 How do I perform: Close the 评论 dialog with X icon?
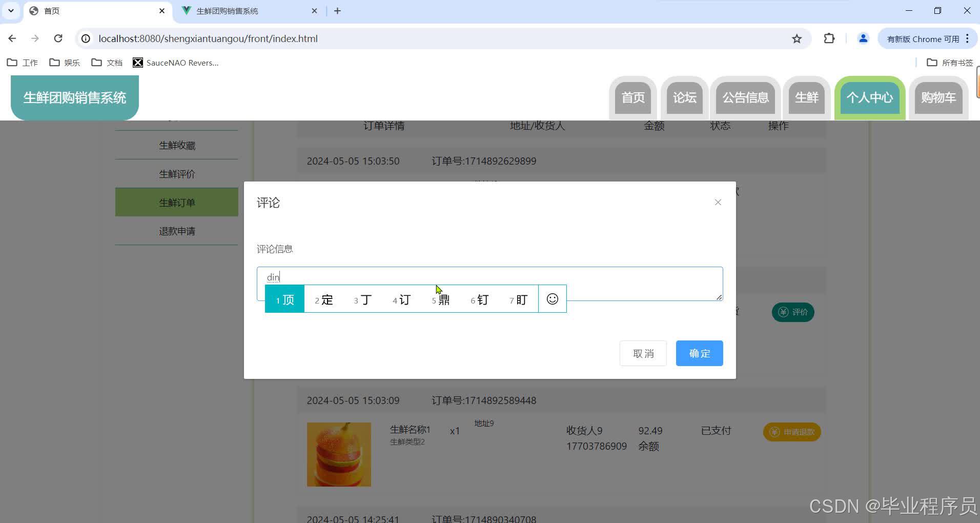718,203
